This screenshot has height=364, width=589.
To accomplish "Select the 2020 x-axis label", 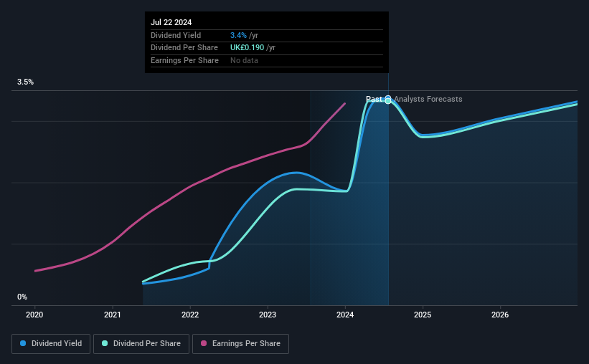I will click(34, 315).
